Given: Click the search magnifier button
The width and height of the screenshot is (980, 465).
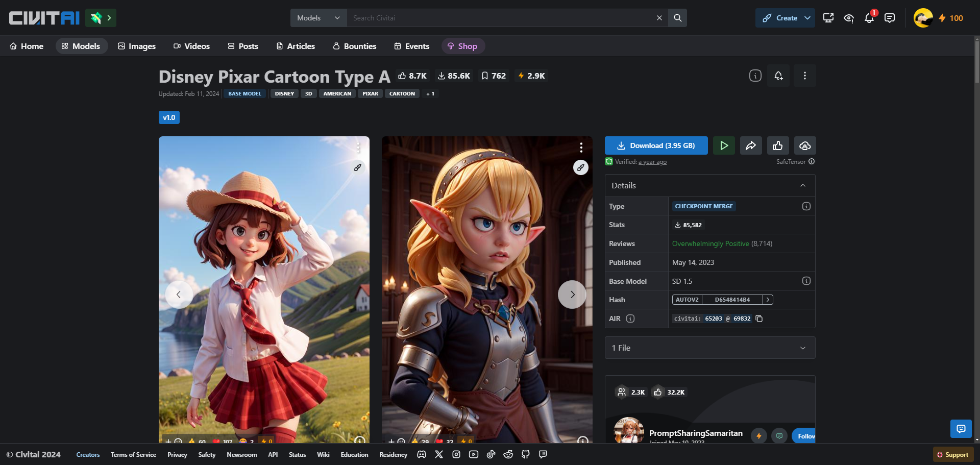Looking at the screenshot, I should [677, 18].
